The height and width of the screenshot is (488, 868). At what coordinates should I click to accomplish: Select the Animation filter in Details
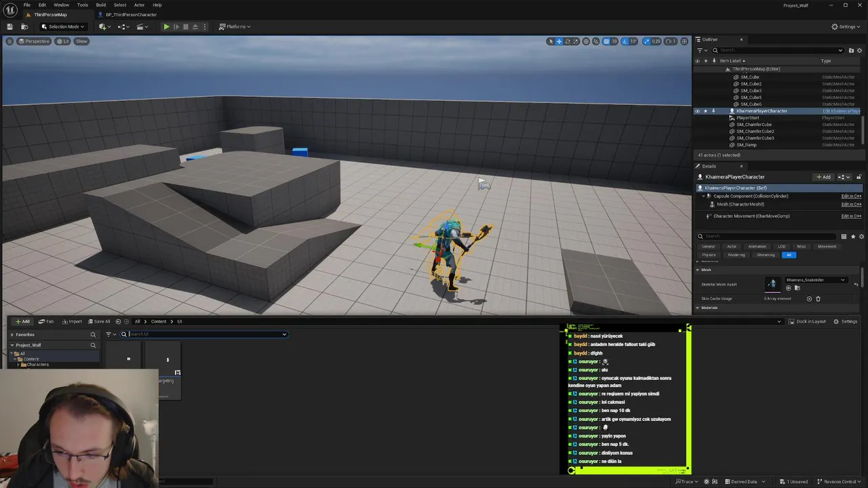pyautogui.click(x=757, y=247)
